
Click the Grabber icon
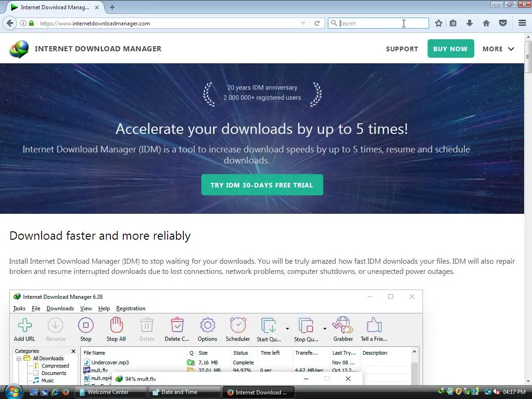pos(343,325)
